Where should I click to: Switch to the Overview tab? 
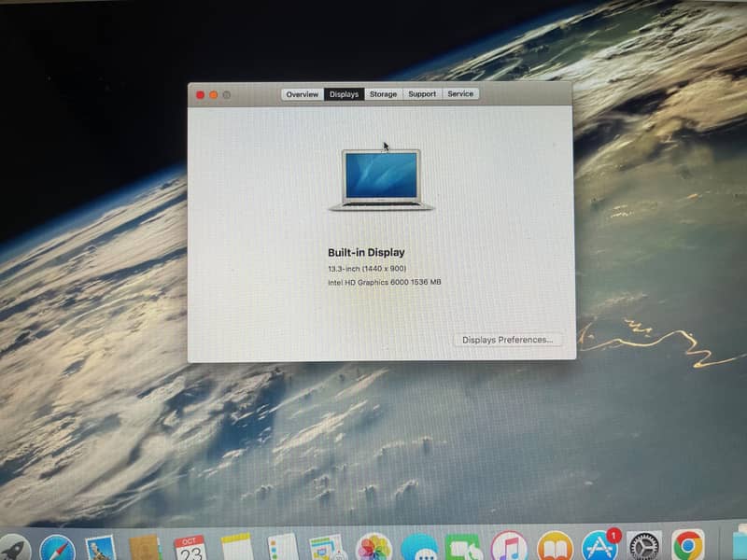302,94
